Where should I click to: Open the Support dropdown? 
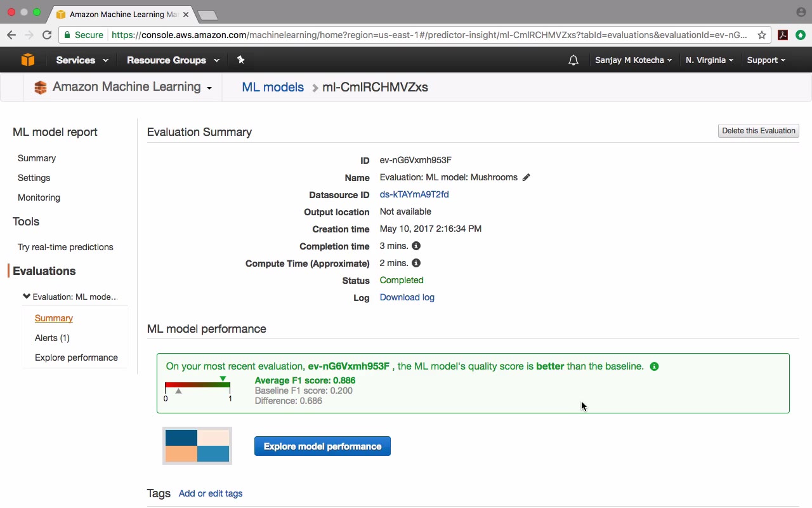[x=766, y=60]
